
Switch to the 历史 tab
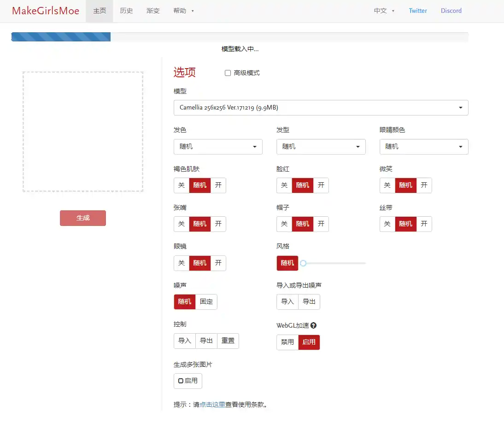click(126, 11)
